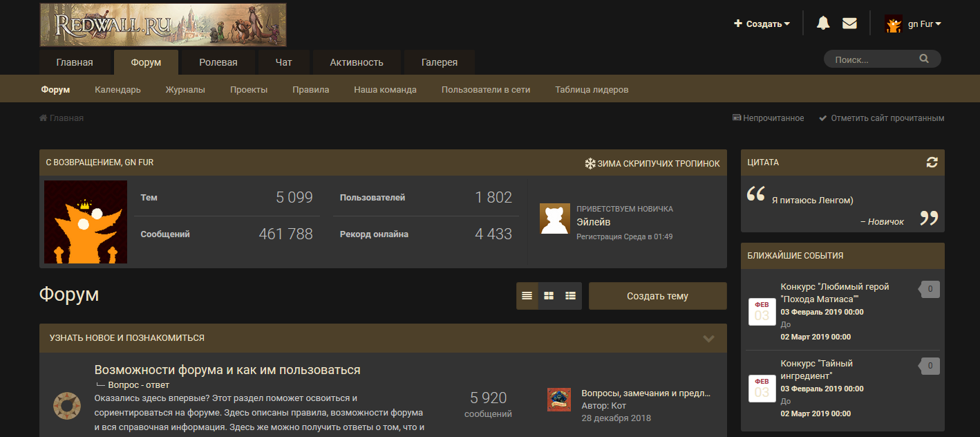Viewport: 980px width, 437px height.
Task: Open the Чат tab
Action: (283, 62)
